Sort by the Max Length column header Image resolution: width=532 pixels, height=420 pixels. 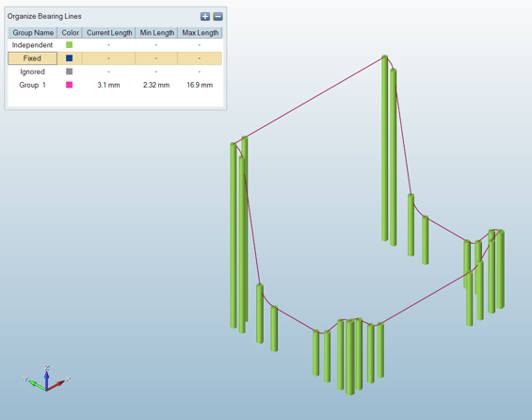click(x=201, y=33)
